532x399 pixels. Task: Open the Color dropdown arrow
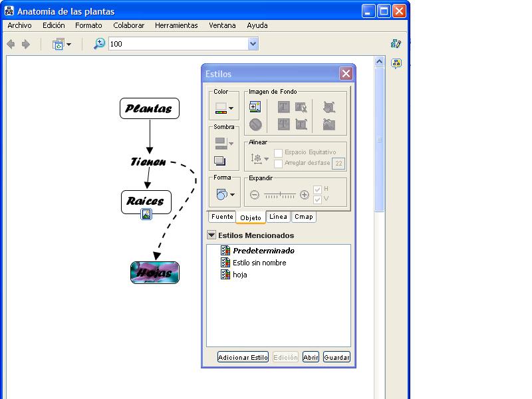231,108
